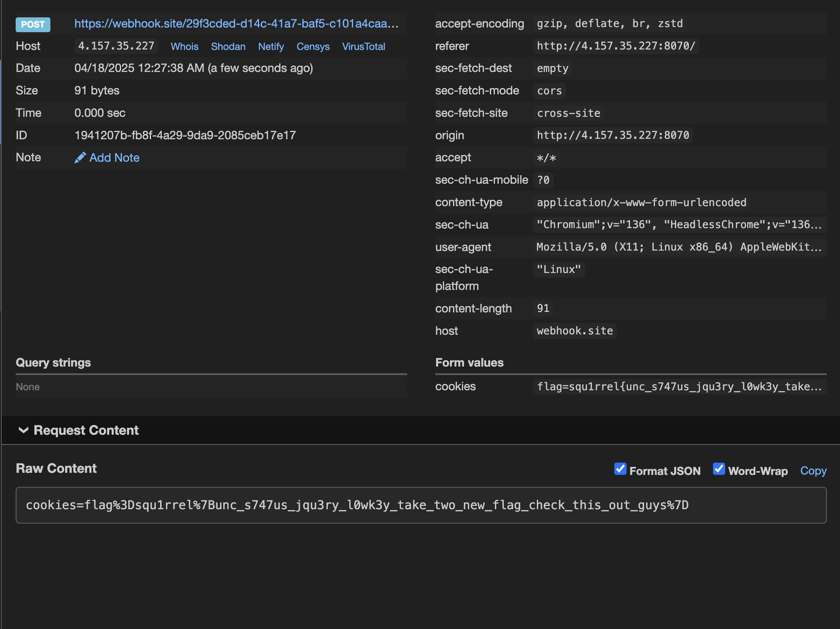Click sec-ch-ua-mobile value ?0
The image size is (840, 629).
pyautogui.click(x=543, y=180)
